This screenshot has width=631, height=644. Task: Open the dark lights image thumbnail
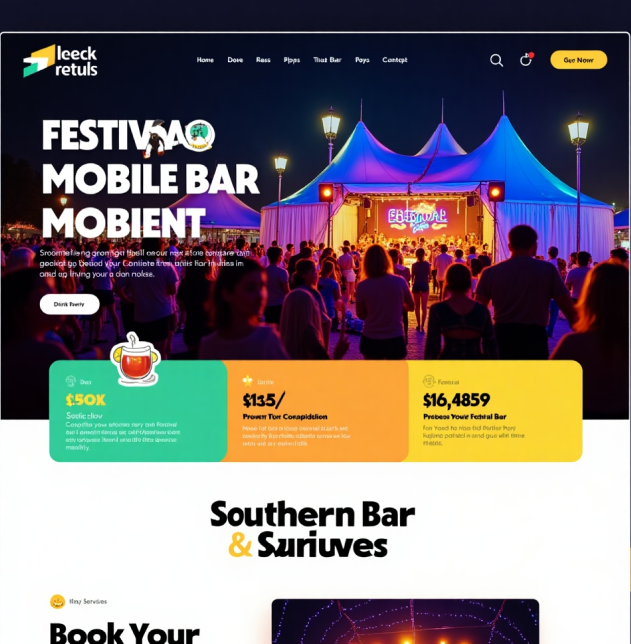pyautogui.click(x=405, y=621)
